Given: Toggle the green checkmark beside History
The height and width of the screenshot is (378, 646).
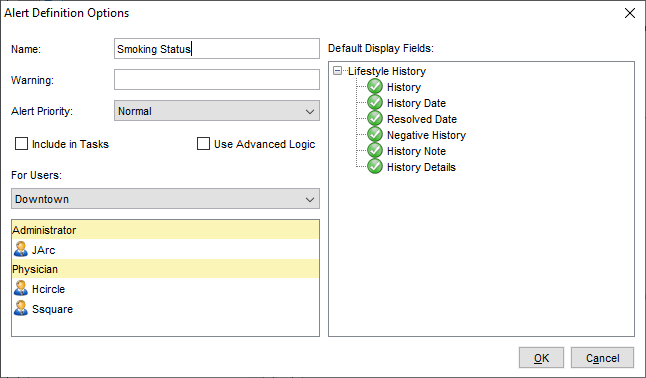Looking at the screenshot, I should pyautogui.click(x=374, y=87).
